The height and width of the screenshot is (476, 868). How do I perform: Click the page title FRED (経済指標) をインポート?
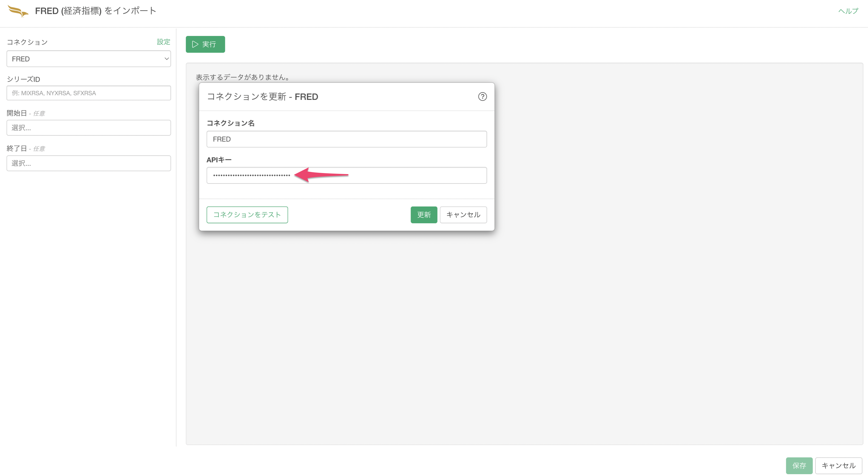pyautogui.click(x=95, y=11)
